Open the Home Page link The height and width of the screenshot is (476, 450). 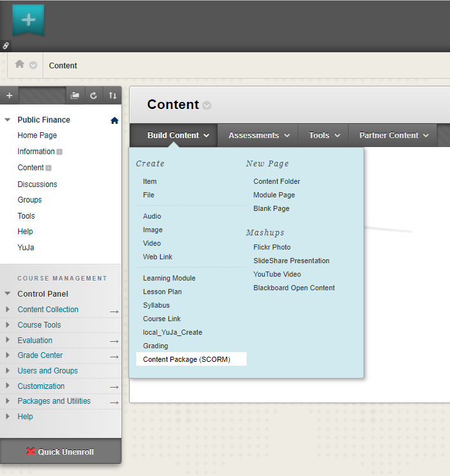pos(37,135)
